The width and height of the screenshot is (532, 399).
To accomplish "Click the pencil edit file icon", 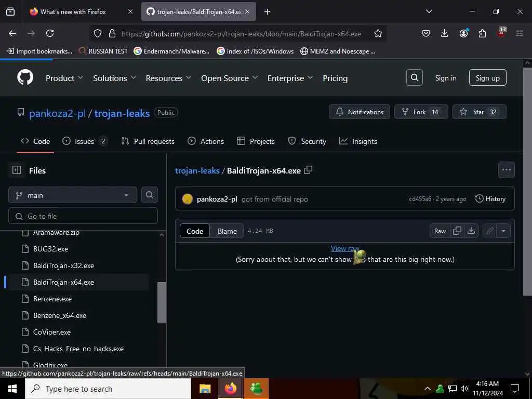I will [489, 231].
